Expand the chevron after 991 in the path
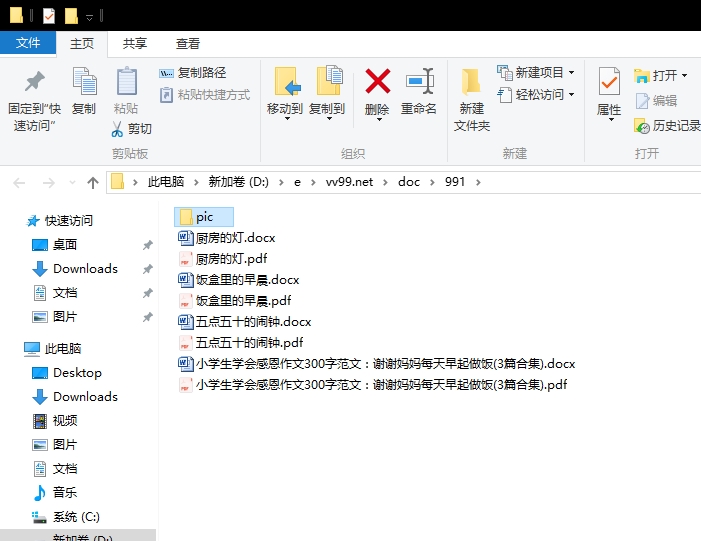 (478, 182)
